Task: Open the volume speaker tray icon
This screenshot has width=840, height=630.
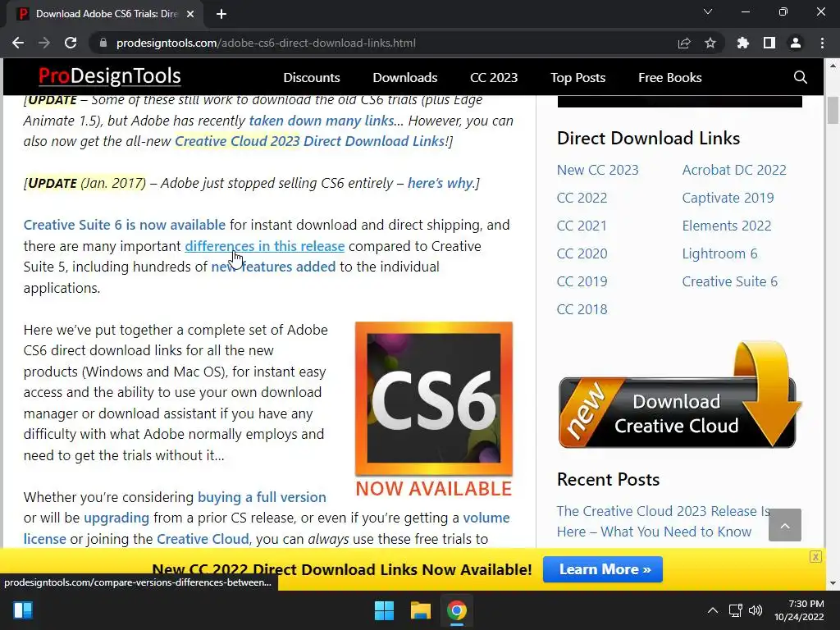Action: (756, 610)
